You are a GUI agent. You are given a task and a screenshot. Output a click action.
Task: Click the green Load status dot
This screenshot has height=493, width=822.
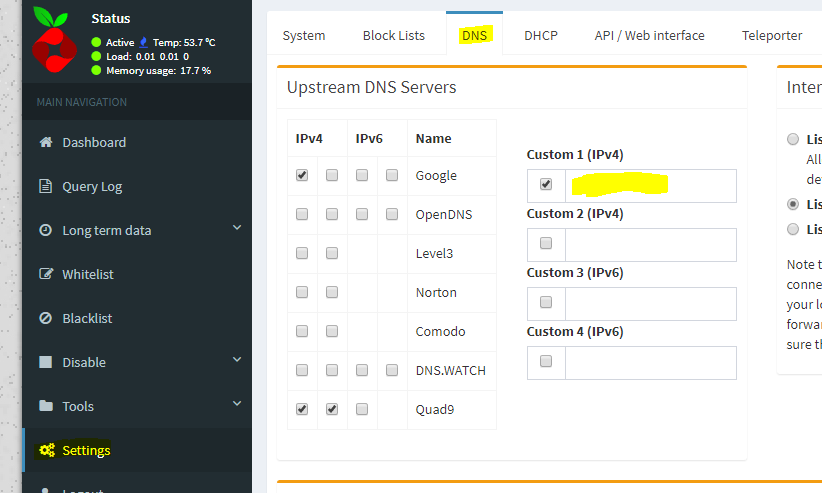pyautogui.click(x=96, y=56)
